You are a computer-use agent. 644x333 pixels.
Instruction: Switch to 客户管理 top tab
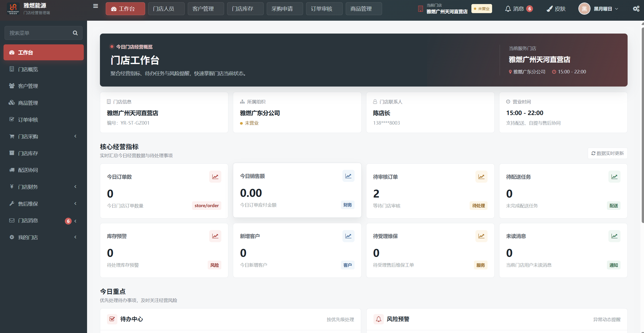tap(206, 9)
